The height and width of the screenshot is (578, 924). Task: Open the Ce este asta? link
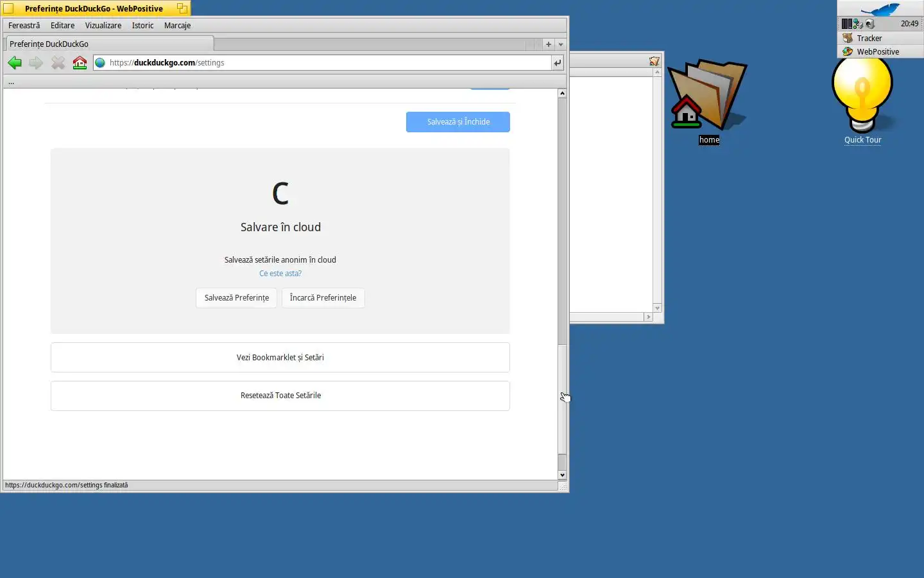(x=280, y=274)
